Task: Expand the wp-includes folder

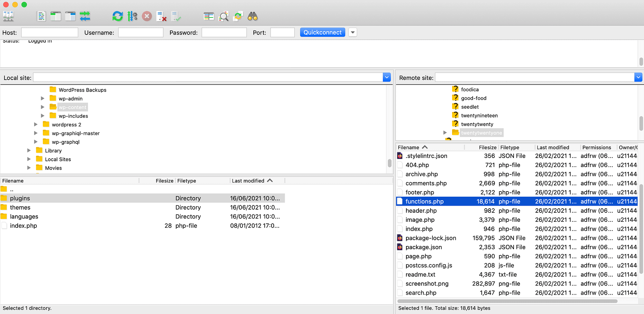Action: [43, 115]
